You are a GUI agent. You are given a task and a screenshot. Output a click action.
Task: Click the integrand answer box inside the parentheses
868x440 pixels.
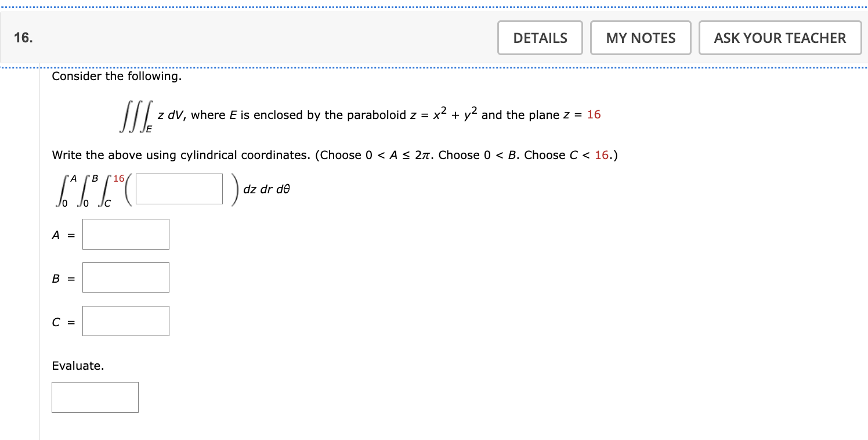(179, 188)
